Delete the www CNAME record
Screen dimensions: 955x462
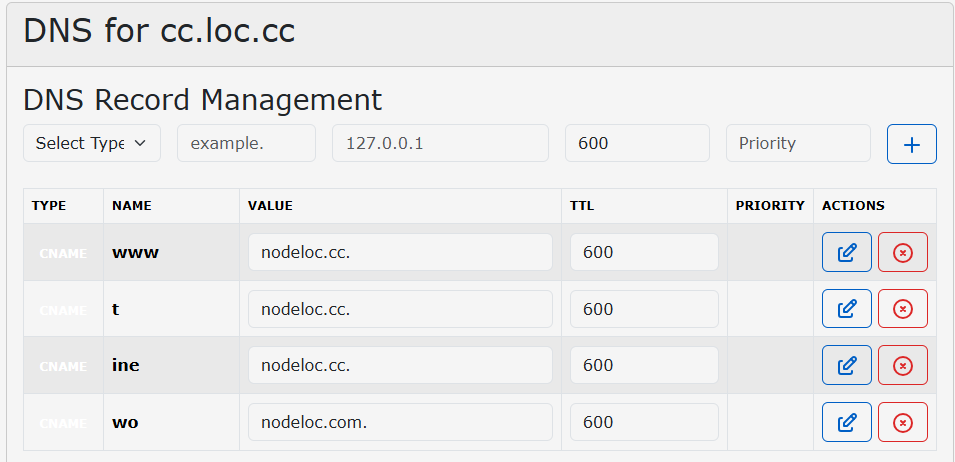[x=902, y=252]
